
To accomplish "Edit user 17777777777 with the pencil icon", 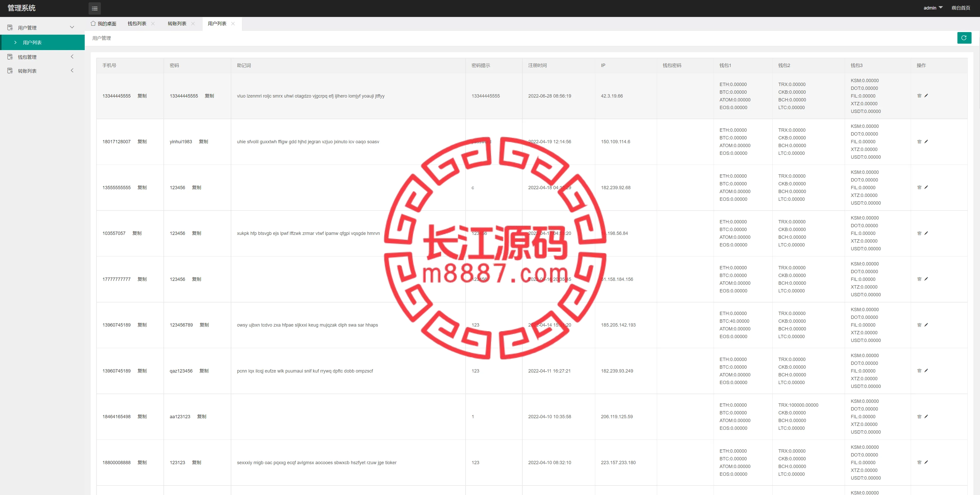I will coord(926,279).
